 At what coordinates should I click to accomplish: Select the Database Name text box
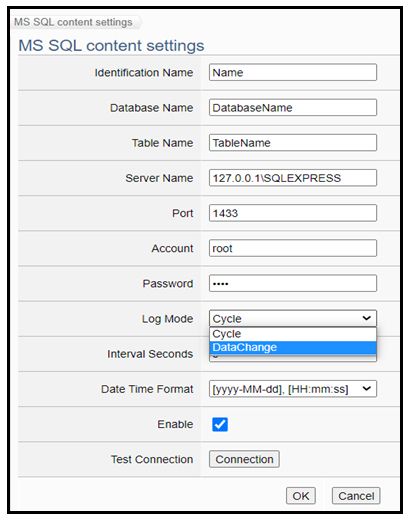[293, 107]
